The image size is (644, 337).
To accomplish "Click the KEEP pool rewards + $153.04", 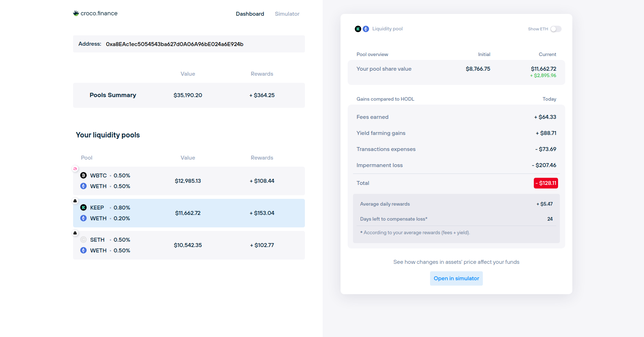I will point(262,213).
